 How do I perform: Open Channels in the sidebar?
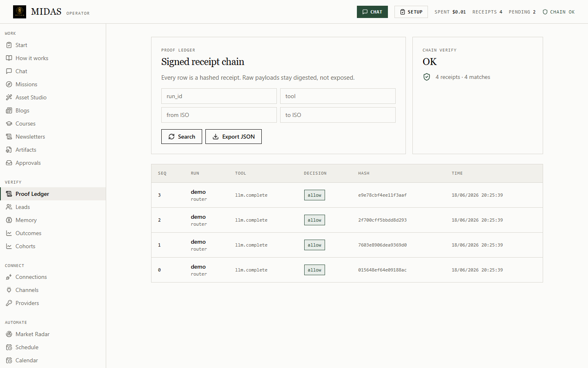tap(53, 290)
